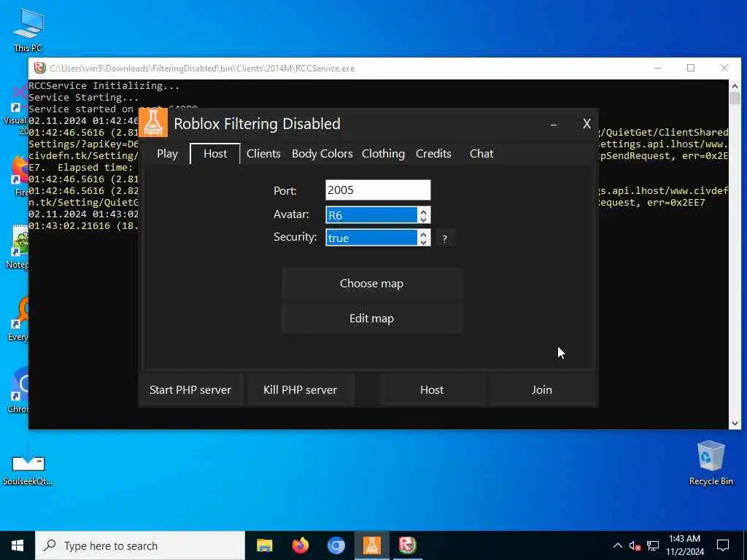
Task: Click the Choose map button
Action: coord(371,284)
